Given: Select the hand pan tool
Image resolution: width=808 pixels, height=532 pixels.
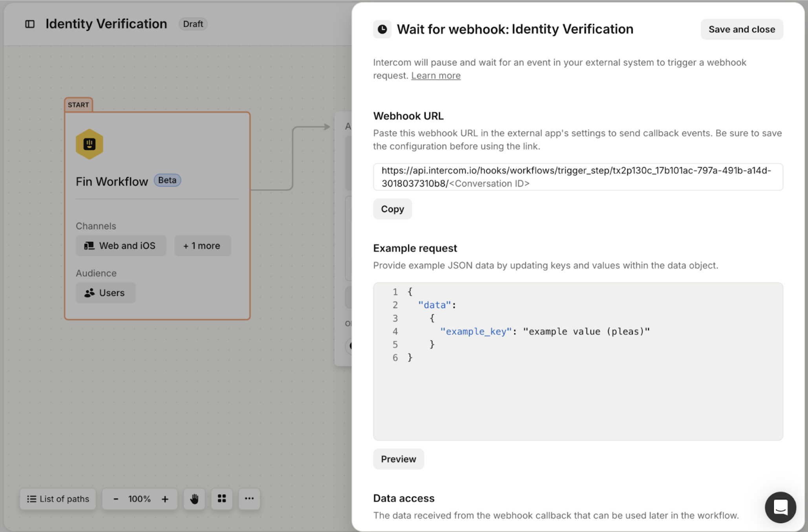Looking at the screenshot, I should click(194, 499).
